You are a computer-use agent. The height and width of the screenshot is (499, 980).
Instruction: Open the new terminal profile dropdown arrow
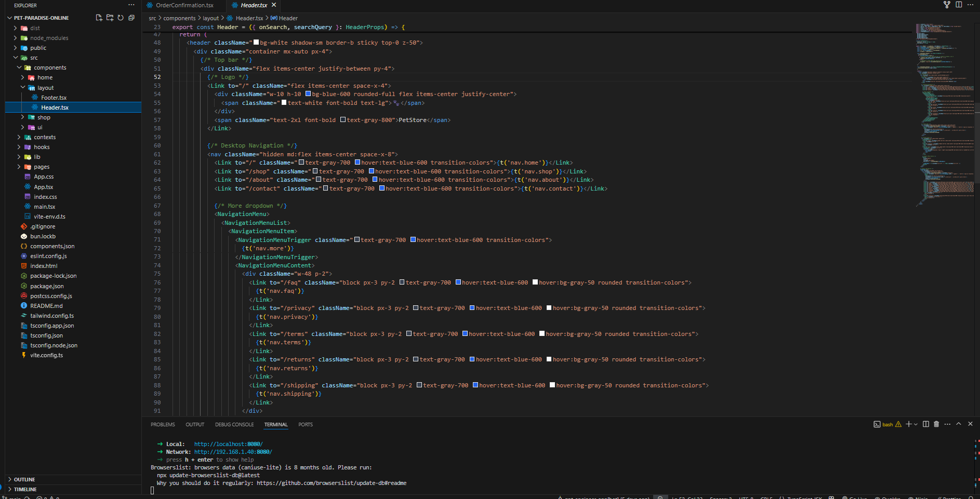click(x=916, y=424)
